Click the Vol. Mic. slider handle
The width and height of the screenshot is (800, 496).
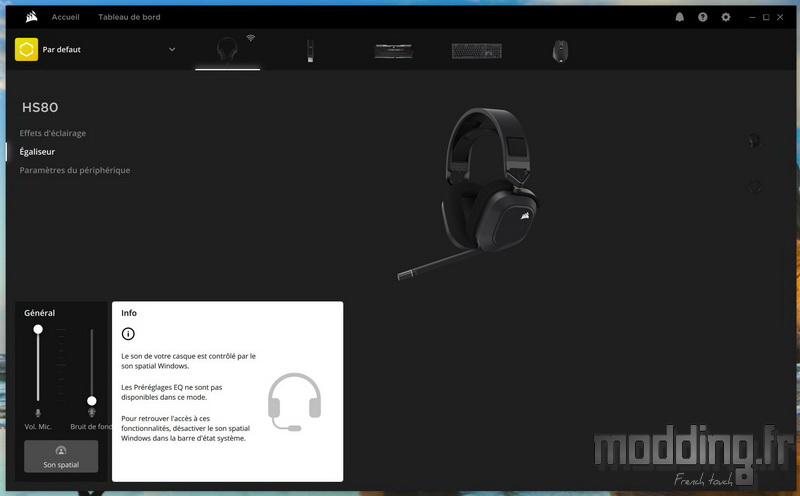(38, 330)
